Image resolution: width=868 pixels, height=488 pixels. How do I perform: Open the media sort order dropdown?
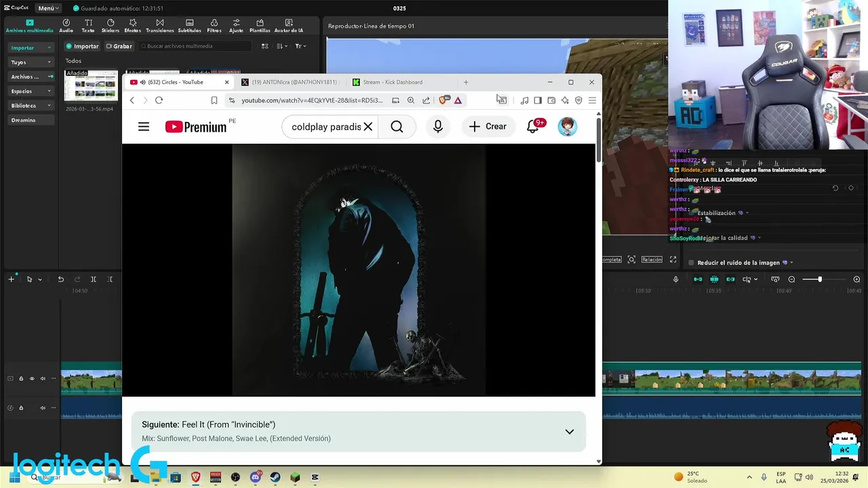tap(282, 46)
